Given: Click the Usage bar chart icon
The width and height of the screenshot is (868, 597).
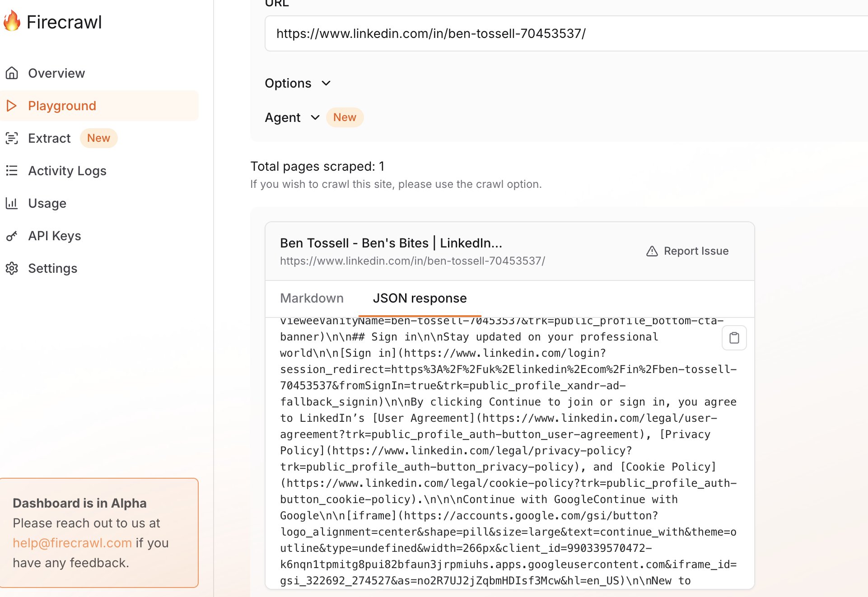Looking at the screenshot, I should (x=12, y=203).
